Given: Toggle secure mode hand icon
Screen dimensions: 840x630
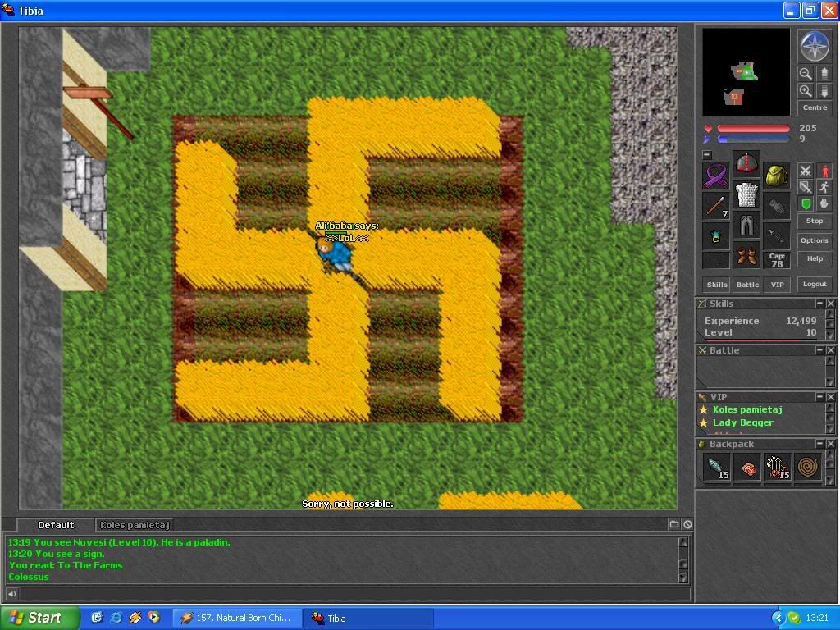Looking at the screenshot, I should [x=824, y=203].
